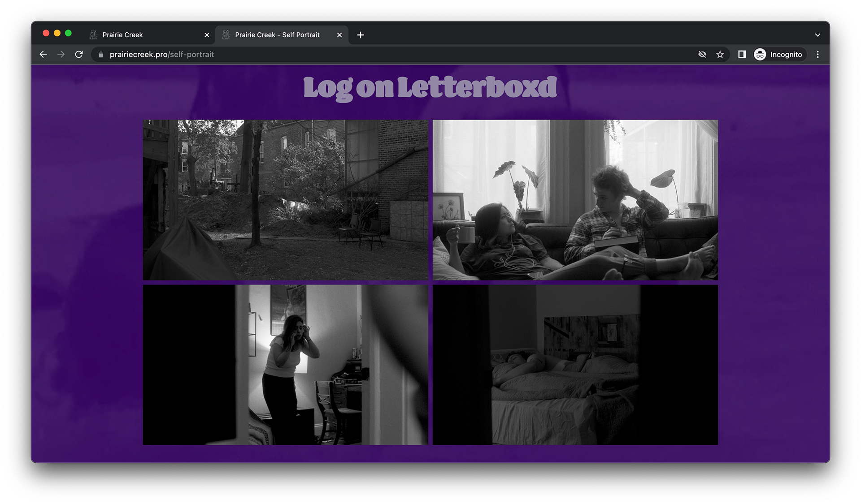The height and width of the screenshot is (504, 861).
Task: Select the Prairie Creek - Self Portrait tab
Action: (282, 35)
